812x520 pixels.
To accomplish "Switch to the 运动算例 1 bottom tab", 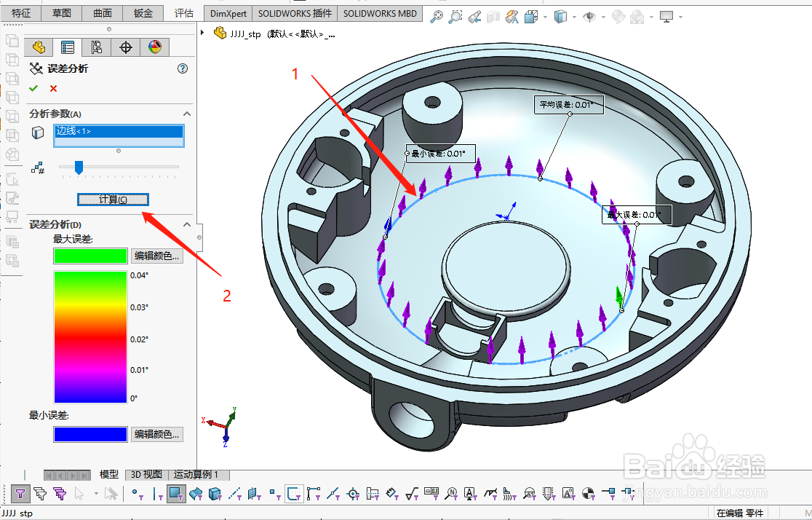I will click(x=196, y=474).
